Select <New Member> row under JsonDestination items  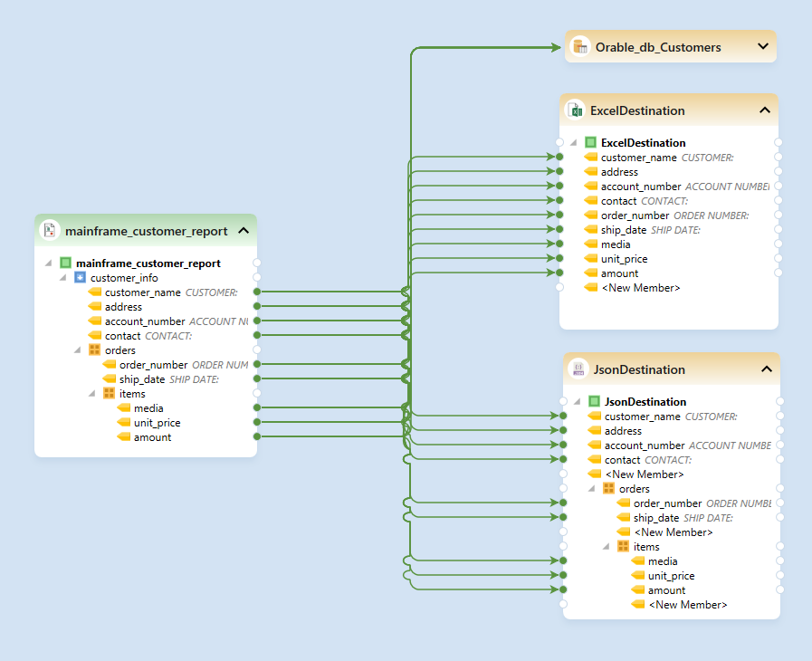tap(688, 605)
